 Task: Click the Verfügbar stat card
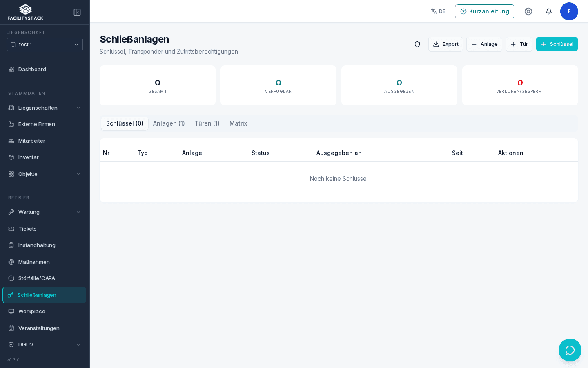pyautogui.click(x=278, y=85)
